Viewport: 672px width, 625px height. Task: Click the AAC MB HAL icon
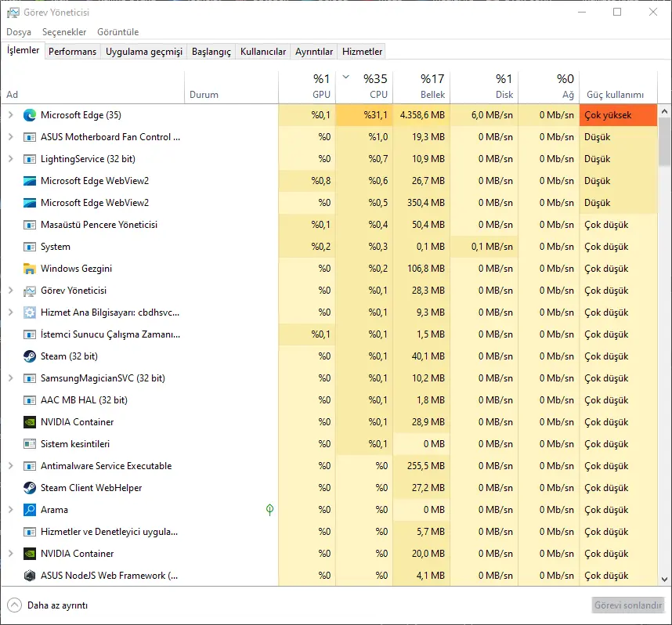30,400
